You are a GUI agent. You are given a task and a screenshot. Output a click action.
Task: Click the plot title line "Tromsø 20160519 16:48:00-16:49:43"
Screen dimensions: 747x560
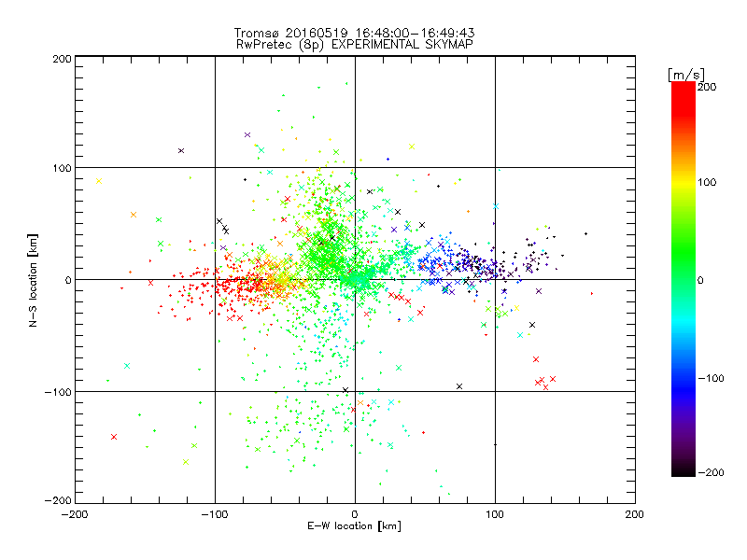coord(355,33)
